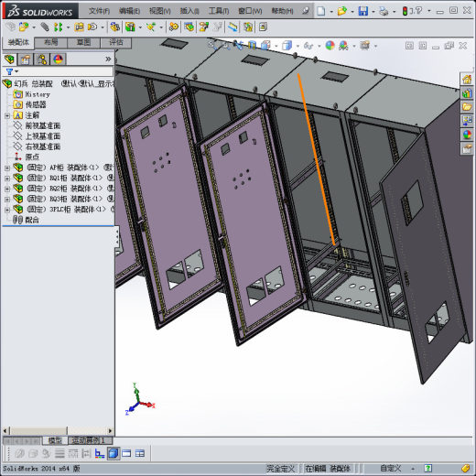476x476 pixels.
Task: Open the 工具(T) menu
Action: (219, 11)
